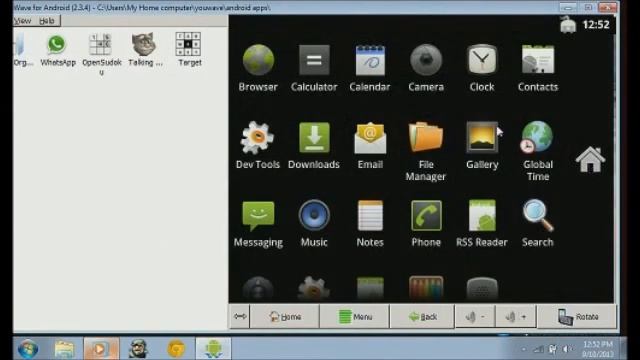The height and width of the screenshot is (360, 640).
Task: Open the partly hidden settings gear app
Action: click(x=313, y=289)
